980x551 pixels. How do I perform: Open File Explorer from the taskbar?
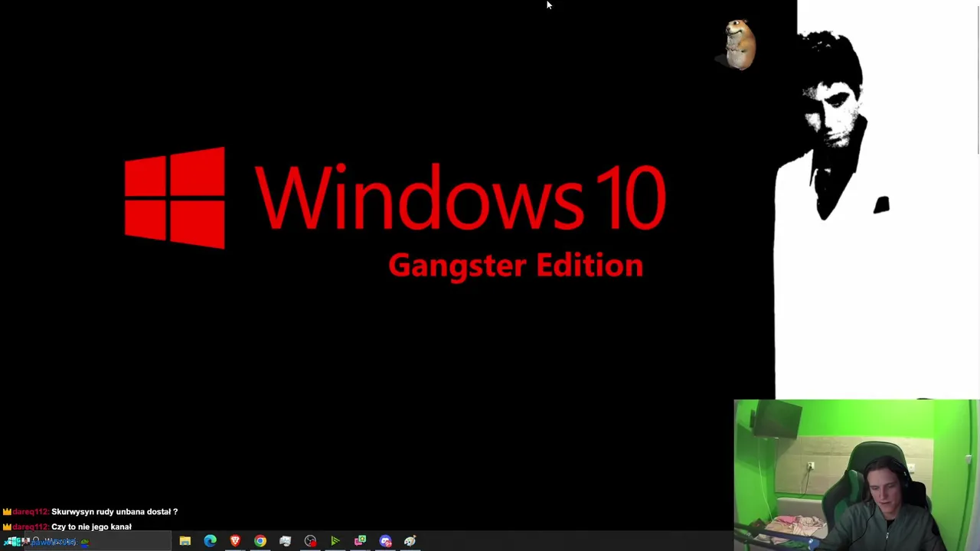185,541
